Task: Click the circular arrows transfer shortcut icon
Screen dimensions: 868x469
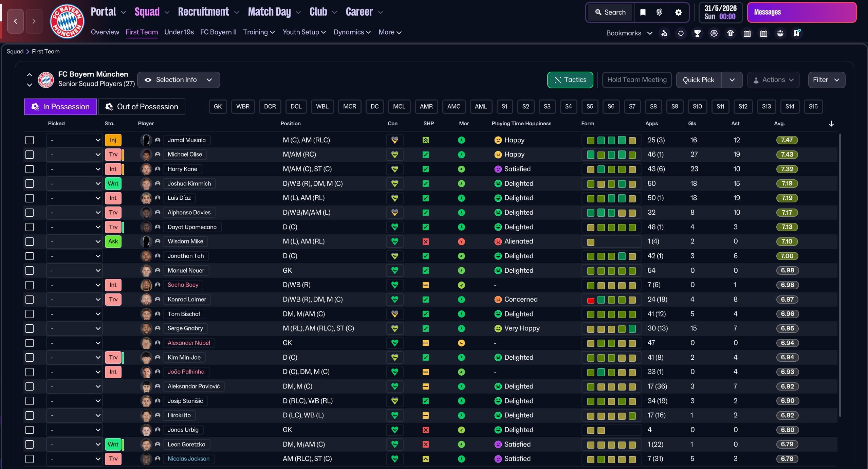Action: click(x=681, y=33)
